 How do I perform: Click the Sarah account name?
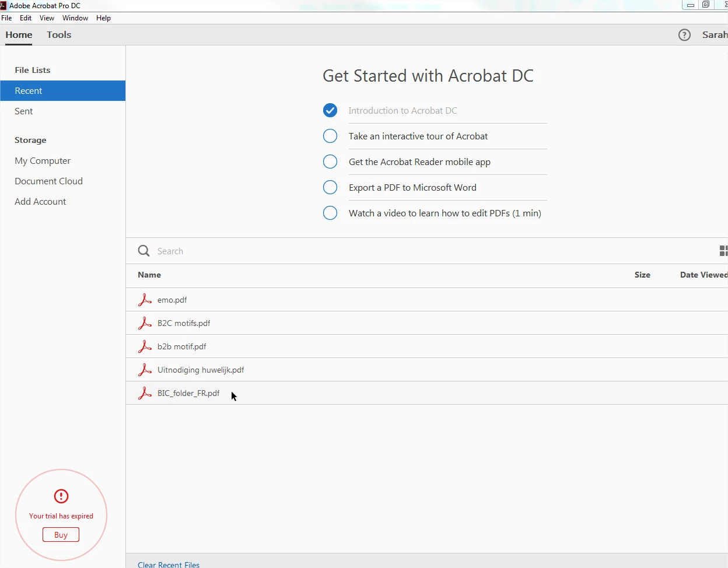click(x=715, y=35)
